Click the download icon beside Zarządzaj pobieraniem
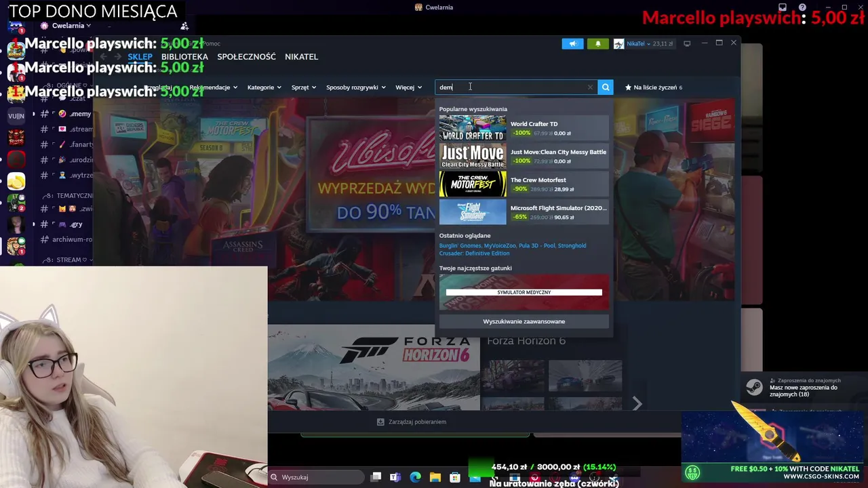Viewport: 868px width, 488px height. [380, 422]
